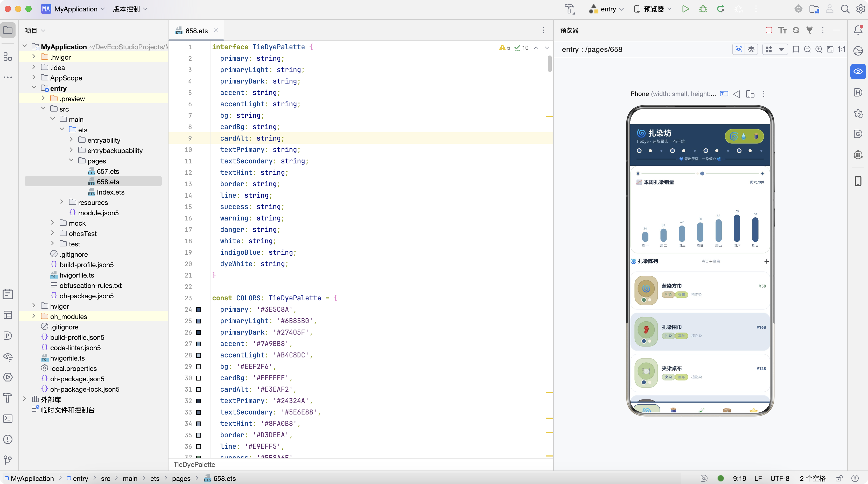This screenshot has width=868, height=484.
Task: Start debugging with the bug icon
Action: point(703,9)
